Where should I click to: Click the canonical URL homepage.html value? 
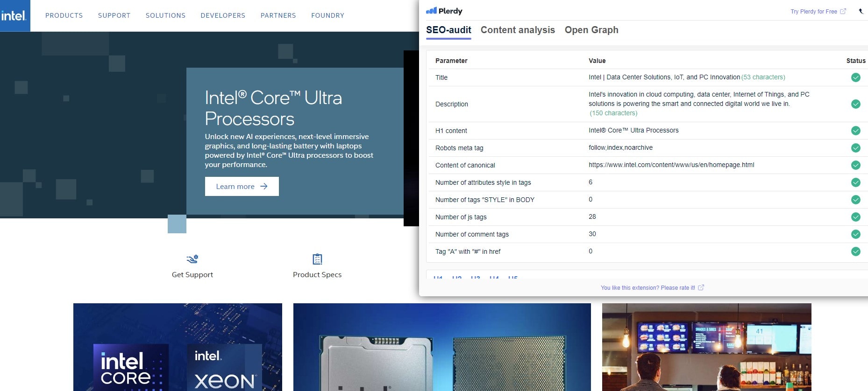pos(671,165)
